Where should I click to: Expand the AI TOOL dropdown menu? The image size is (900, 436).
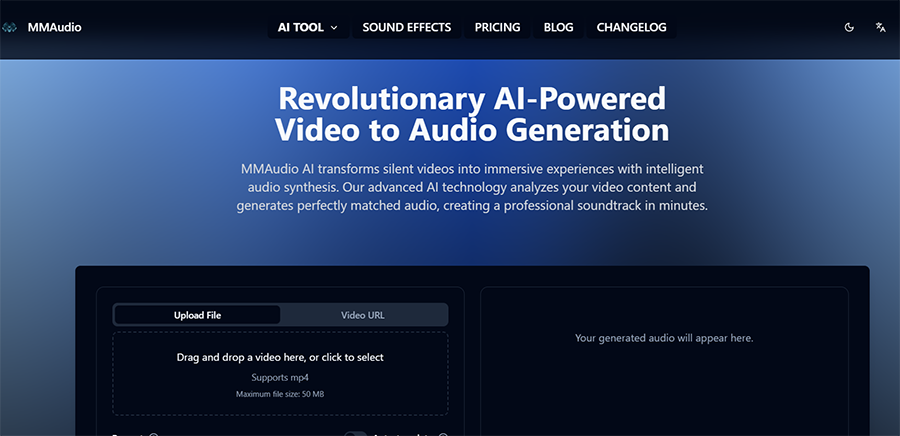(x=308, y=28)
